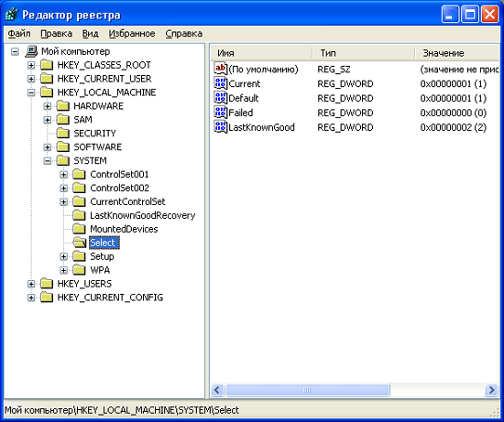Click the MountedDevices folder icon

pos(79,229)
